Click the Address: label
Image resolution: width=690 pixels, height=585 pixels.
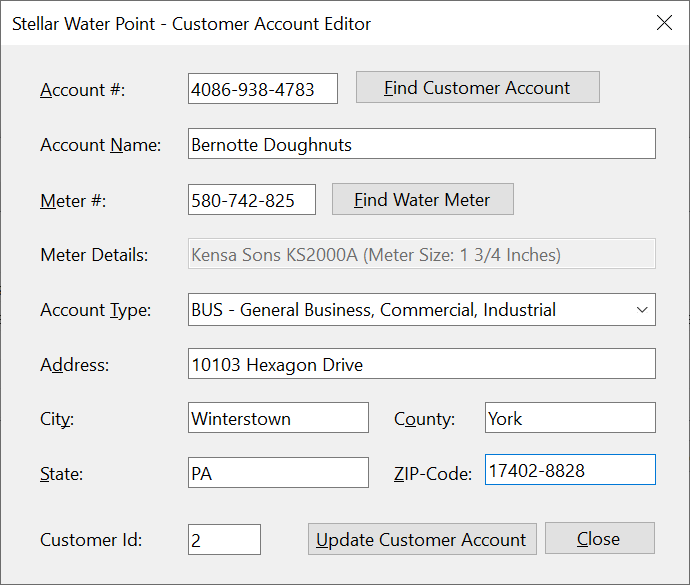74,365
